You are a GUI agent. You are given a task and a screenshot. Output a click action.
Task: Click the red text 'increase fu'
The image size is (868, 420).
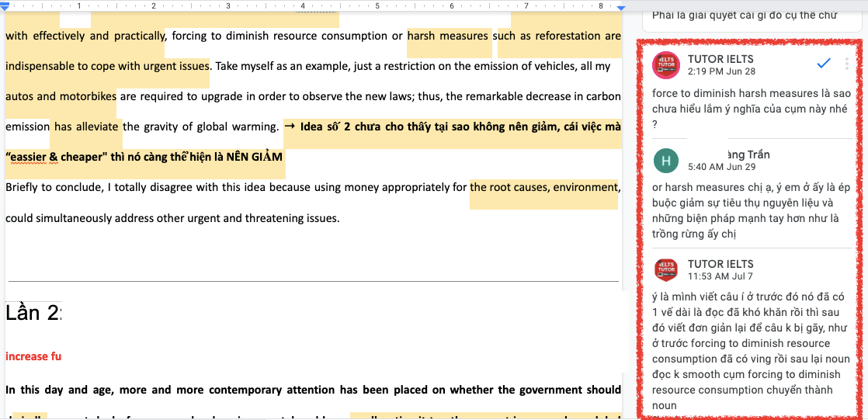[x=33, y=356]
